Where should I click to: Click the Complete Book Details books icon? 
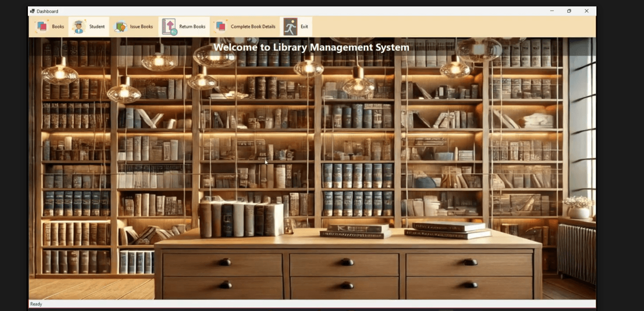click(x=220, y=27)
